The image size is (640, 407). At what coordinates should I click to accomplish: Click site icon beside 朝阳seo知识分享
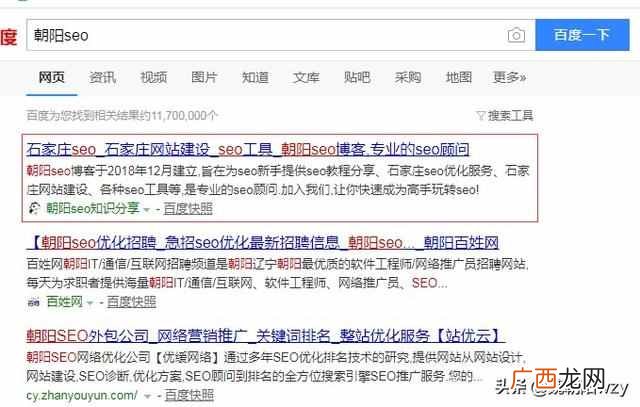pyautogui.click(x=34, y=209)
